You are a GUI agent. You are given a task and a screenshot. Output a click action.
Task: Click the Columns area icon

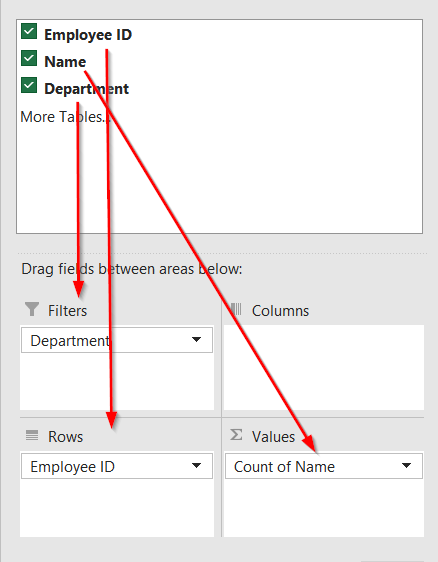coord(236,309)
